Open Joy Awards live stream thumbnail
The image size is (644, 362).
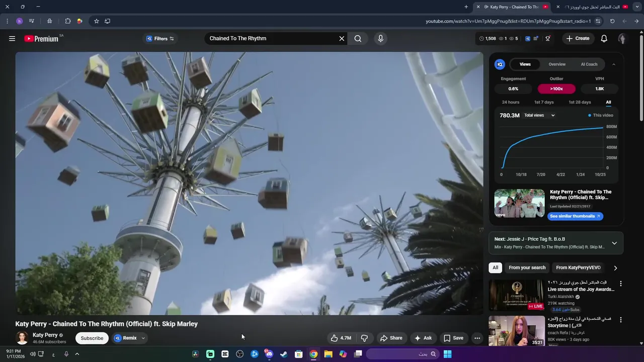[x=516, y=295]
